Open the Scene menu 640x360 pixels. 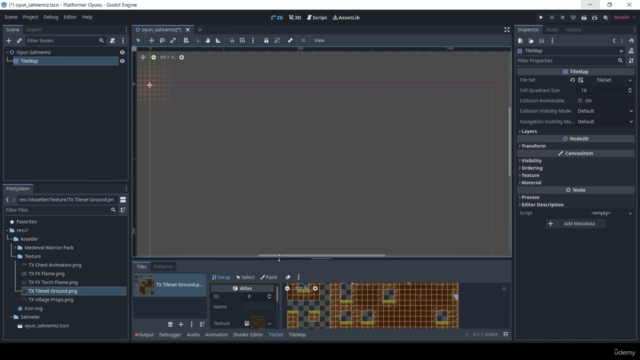(x=11, y=17)
